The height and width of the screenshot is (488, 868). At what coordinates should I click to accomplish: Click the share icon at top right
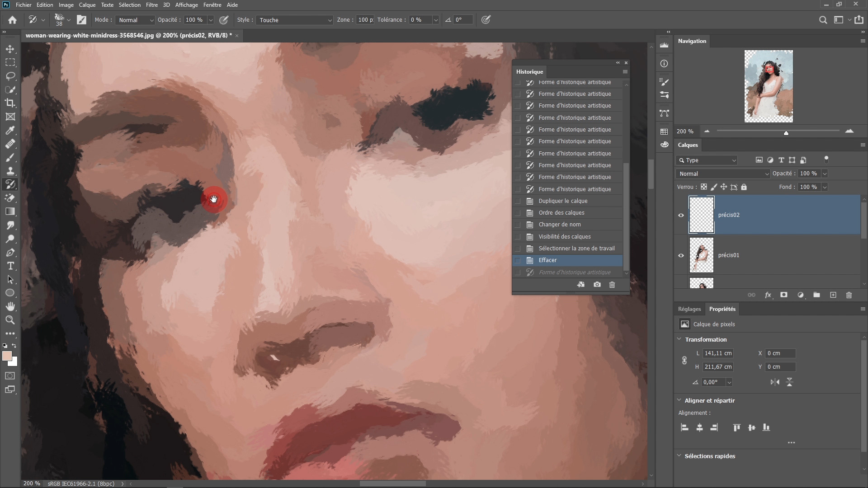[x=859, y=20]
